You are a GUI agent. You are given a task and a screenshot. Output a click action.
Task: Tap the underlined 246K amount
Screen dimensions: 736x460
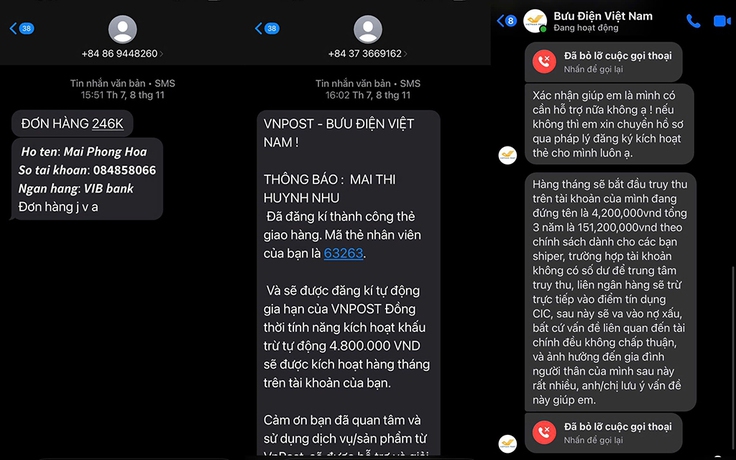click(x=107, y=123)
